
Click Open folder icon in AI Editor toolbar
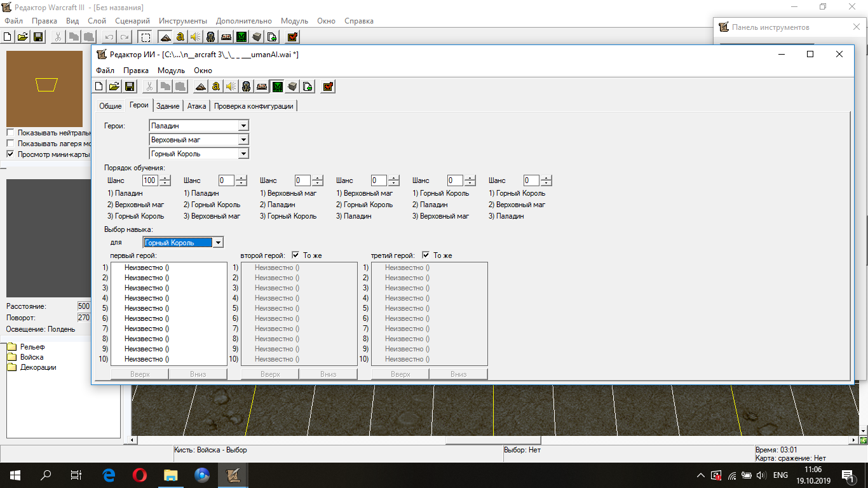114,86
